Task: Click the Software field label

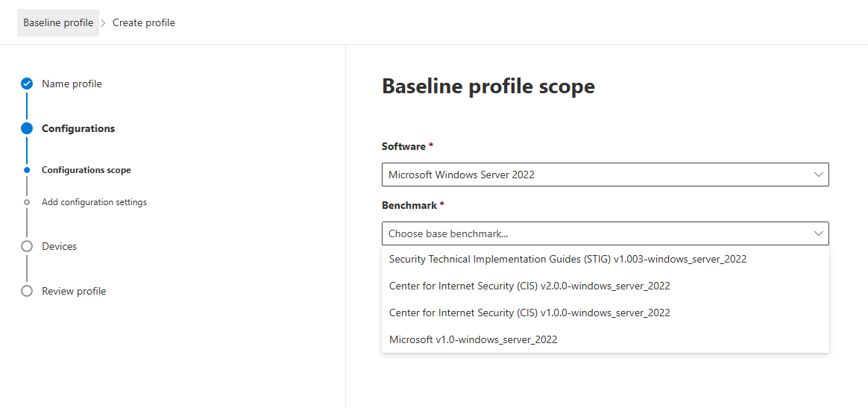Action: 407,147
